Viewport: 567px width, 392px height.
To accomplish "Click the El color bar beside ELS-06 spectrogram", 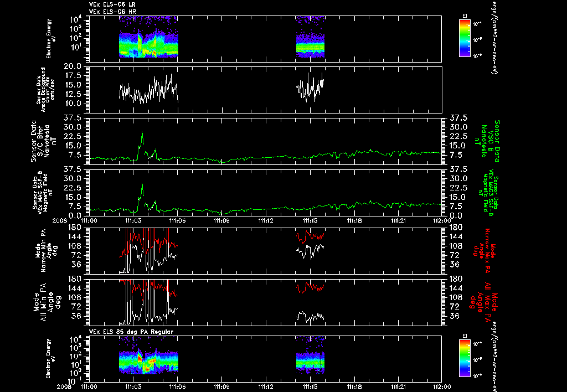I will (x=465, y=38).
